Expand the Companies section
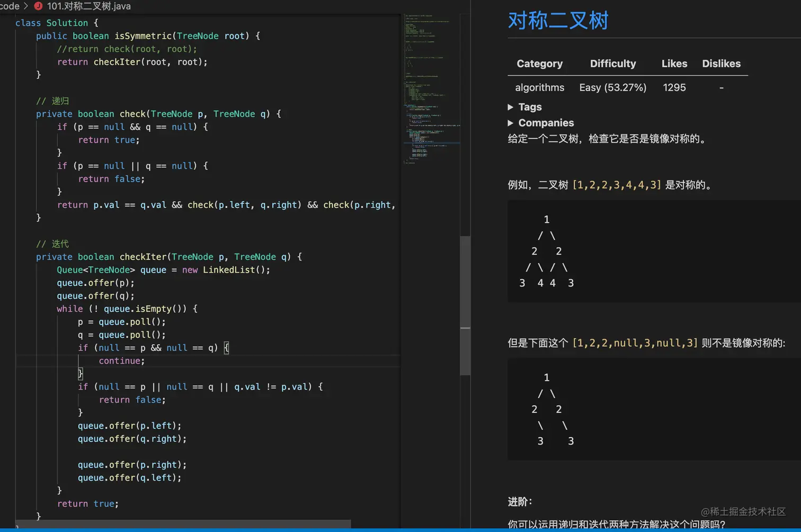The width and height of the screenshot is (801, 532). coord(541,123)
